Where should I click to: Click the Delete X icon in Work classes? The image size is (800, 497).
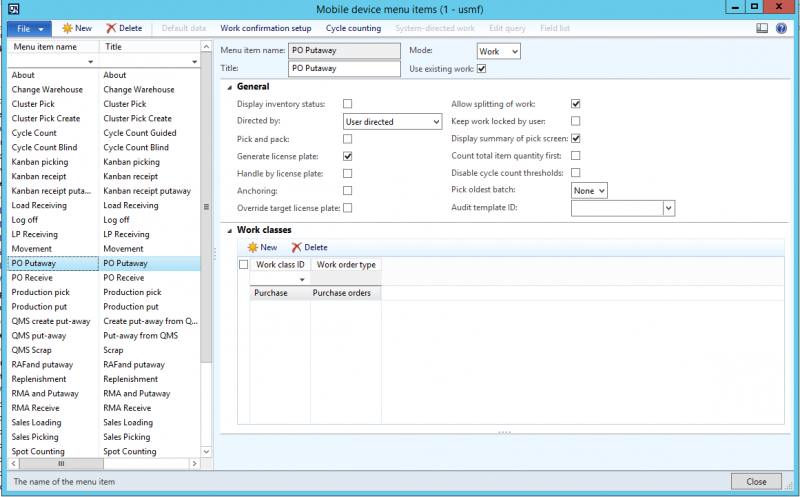click(296, 247)
